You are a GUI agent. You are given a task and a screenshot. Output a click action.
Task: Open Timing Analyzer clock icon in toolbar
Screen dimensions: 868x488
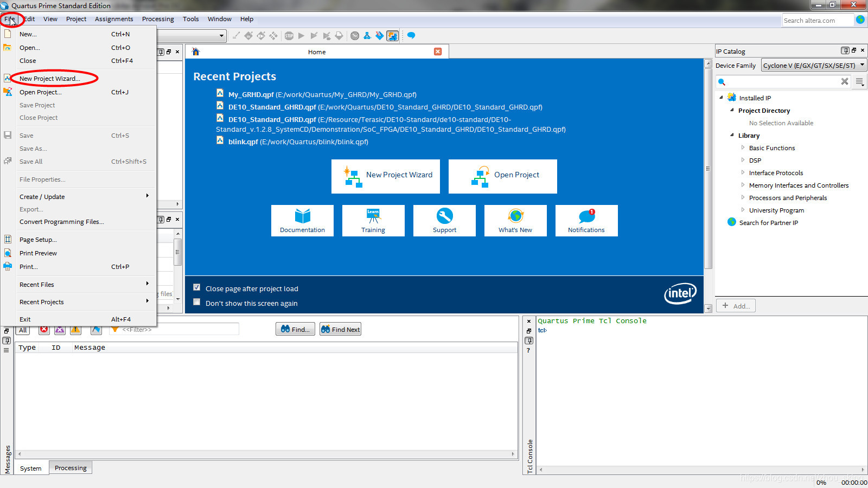click(355, 36)
